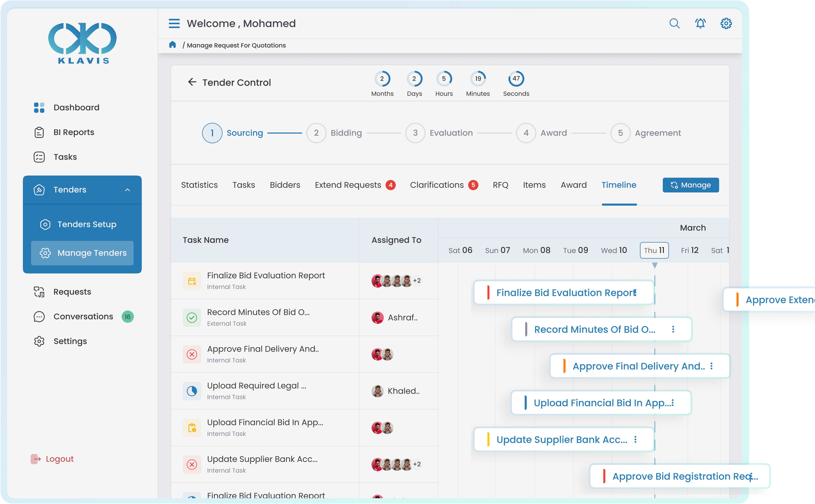The height and width of the screenshot is (504, 815).
Task: Open options for Record Minutes timeline card
Action: coord(673,329)
